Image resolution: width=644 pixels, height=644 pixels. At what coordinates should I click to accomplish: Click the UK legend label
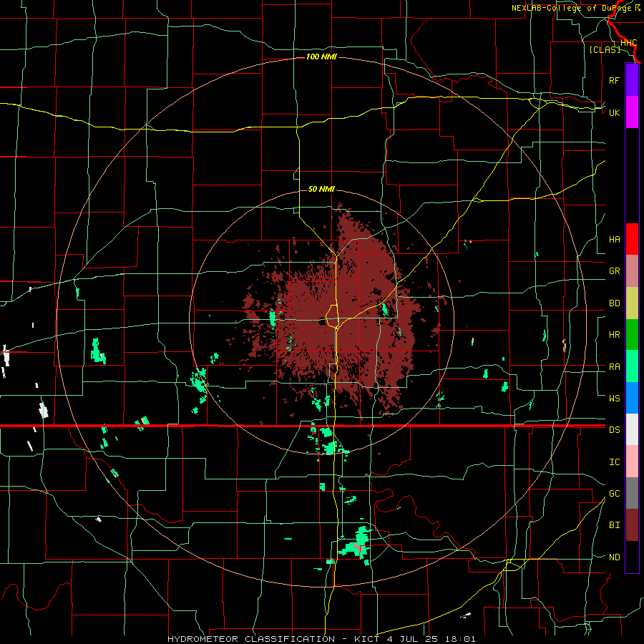coord(614,113)
